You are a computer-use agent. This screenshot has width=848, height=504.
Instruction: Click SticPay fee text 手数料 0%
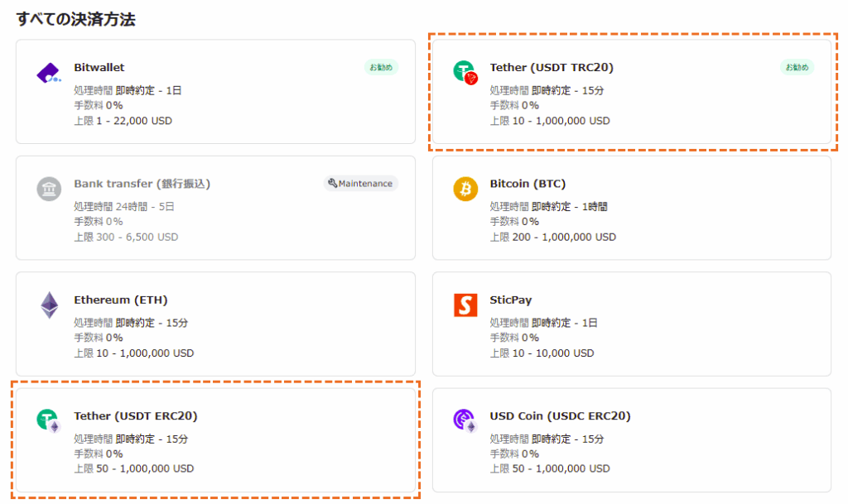pyautogui.click(x=514, y=338)
